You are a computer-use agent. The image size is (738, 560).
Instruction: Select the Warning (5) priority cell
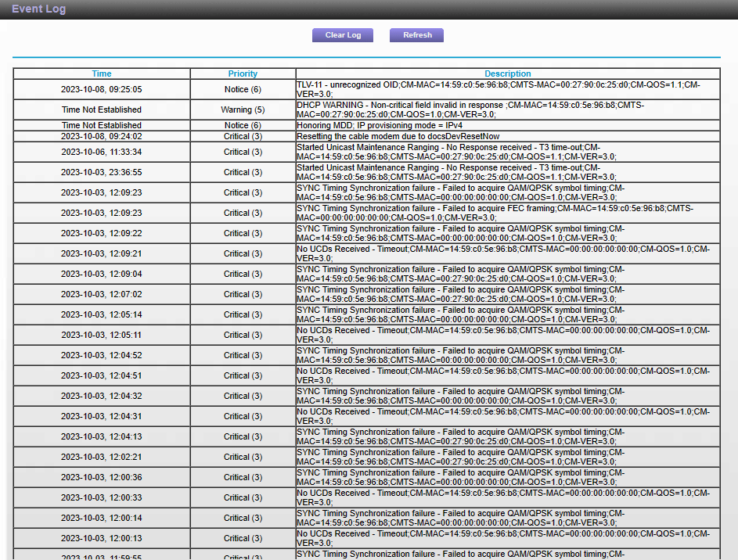click(243, 109)
